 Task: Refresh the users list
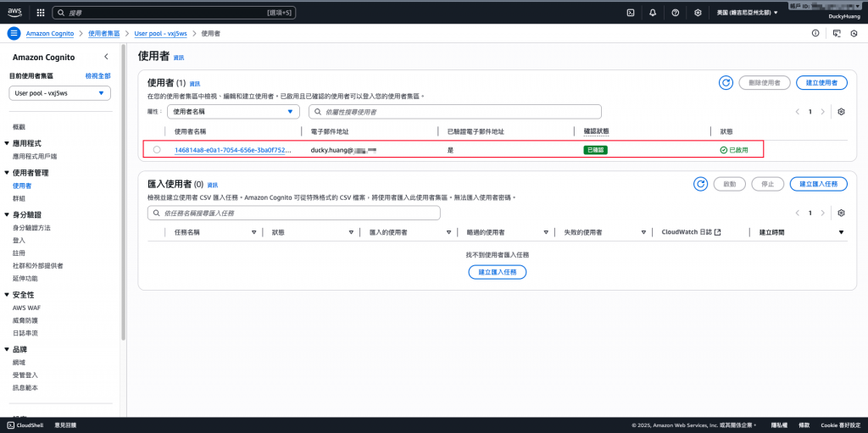(x=726, y=82)
